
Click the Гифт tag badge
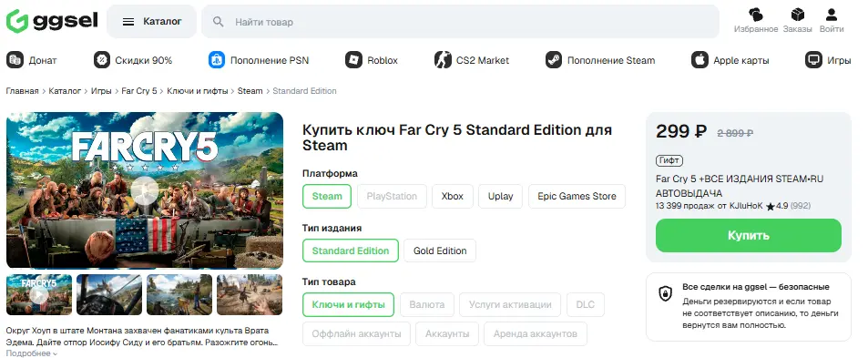pyautogui.click(x=669, y=161)
